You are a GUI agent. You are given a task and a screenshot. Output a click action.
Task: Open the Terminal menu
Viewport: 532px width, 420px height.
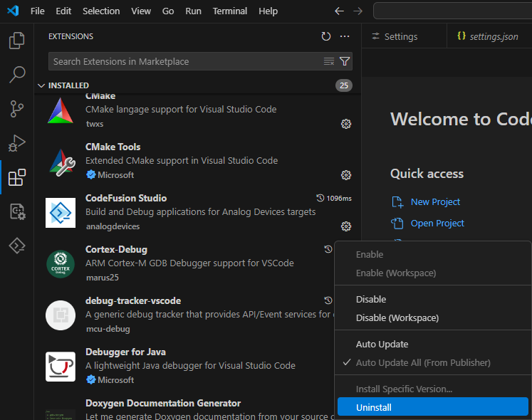click(x=230, y=11)
